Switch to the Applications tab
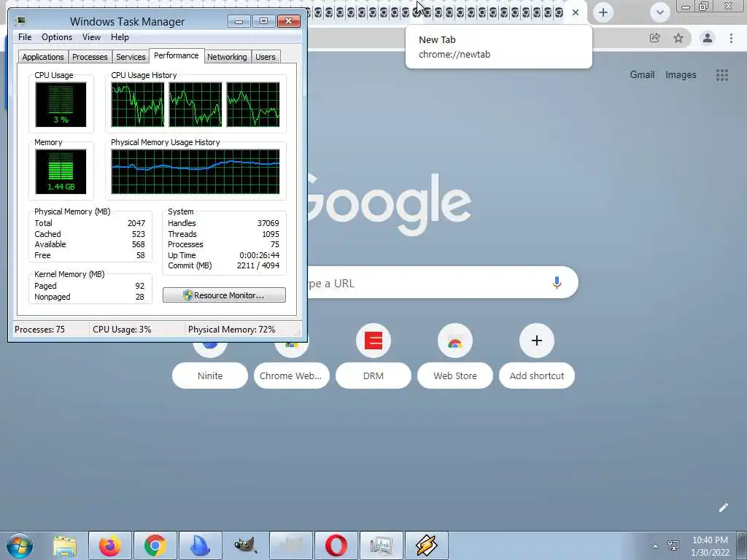Screen dimensions: 747x560 click(43, 57)
